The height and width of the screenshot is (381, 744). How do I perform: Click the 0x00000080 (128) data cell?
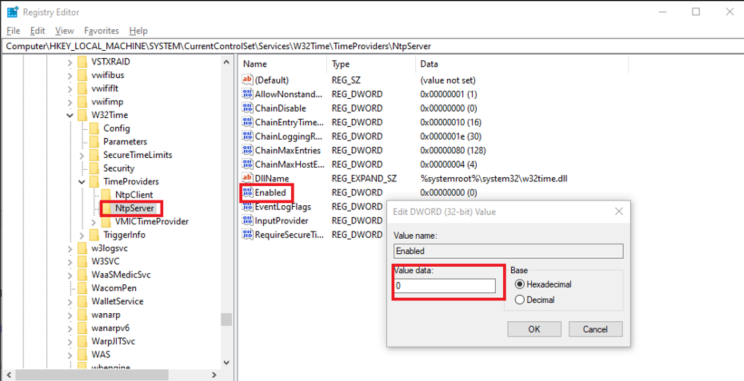point(453,150)
